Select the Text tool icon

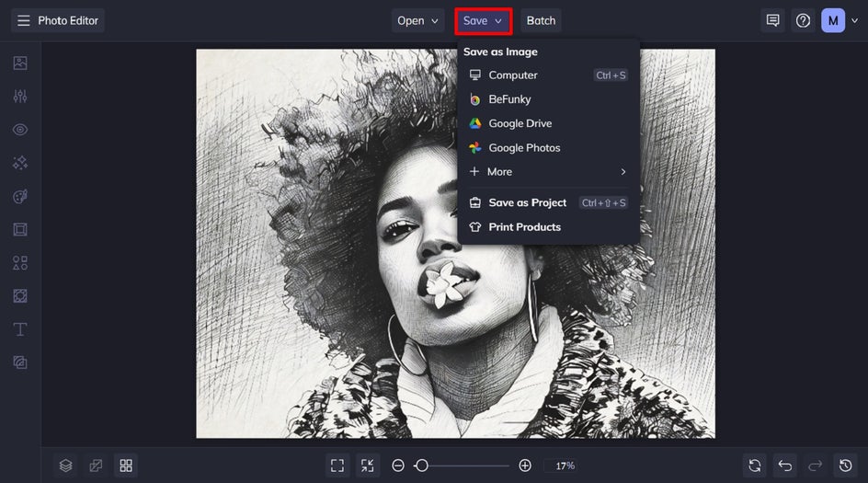pyautogui.click(x=20, y=329)
